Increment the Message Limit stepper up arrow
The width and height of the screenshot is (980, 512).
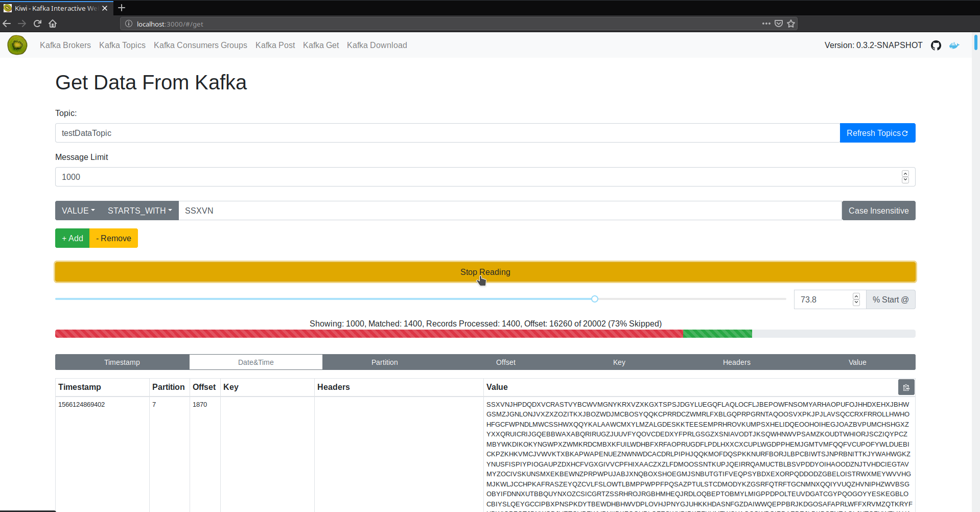[x=905, y=174]
